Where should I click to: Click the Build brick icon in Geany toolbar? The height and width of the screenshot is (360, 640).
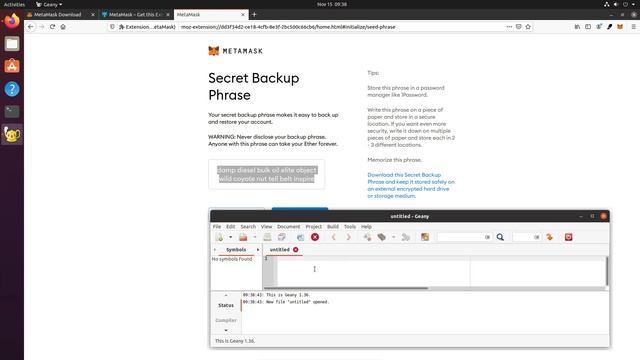[382, 237]
